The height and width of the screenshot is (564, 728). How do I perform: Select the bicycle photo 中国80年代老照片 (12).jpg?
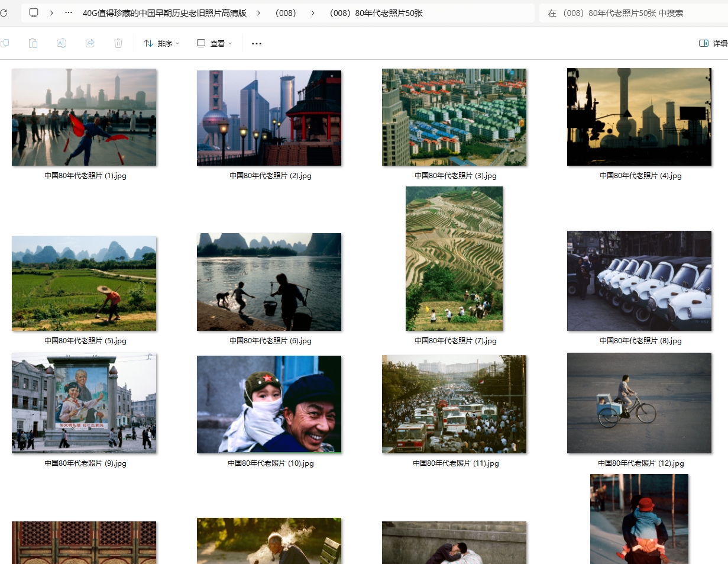639,403
